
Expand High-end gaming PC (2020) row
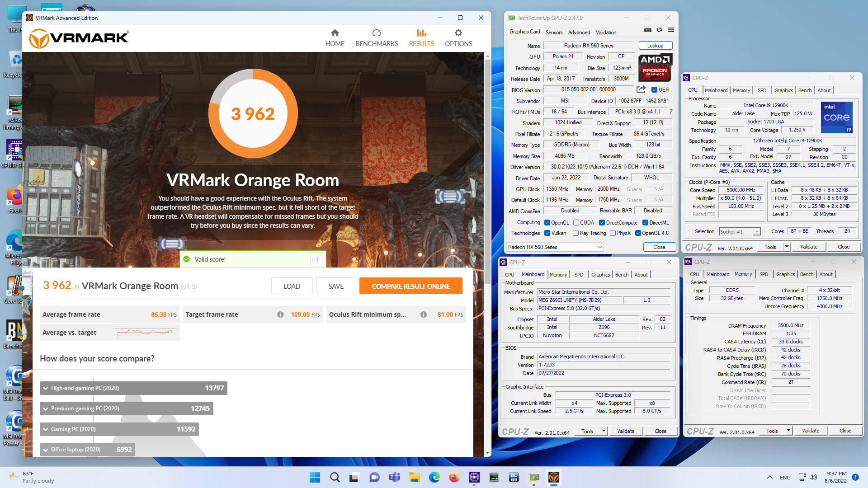coord(133,388)
